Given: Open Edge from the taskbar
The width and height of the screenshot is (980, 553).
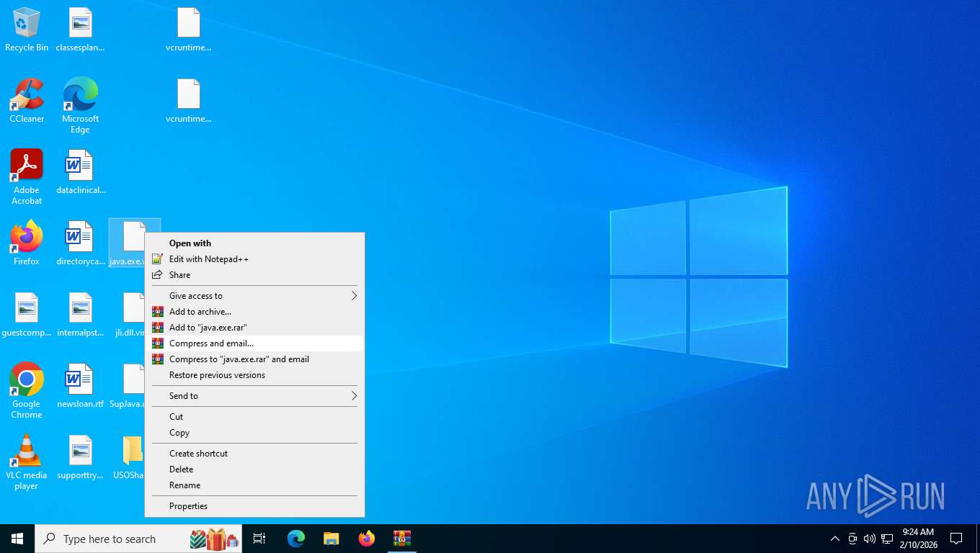Looking at the screenshot, I should (296, 539).
